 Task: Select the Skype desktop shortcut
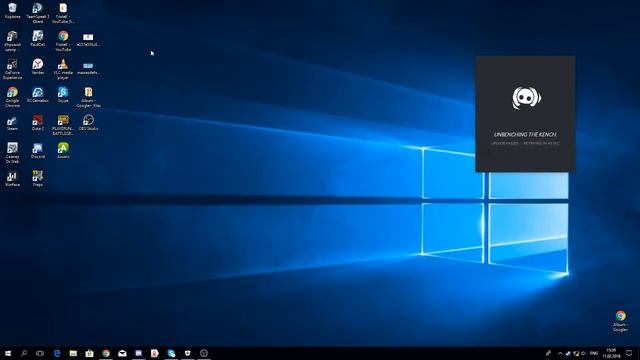[63, 94]
